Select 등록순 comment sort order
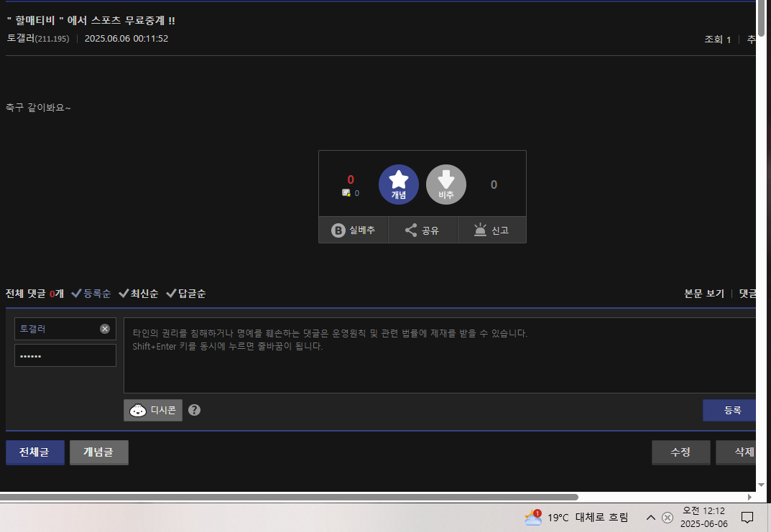771x532 pixels. point(91,294)
